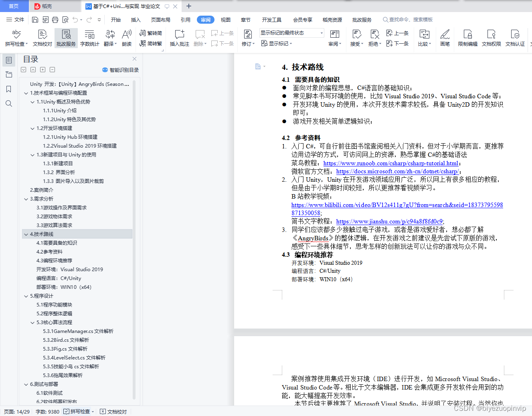The width and height of the screenshot is (532, 416).
Task: Collapse the 5.程序设计 outline node
Action: point(26,296)
